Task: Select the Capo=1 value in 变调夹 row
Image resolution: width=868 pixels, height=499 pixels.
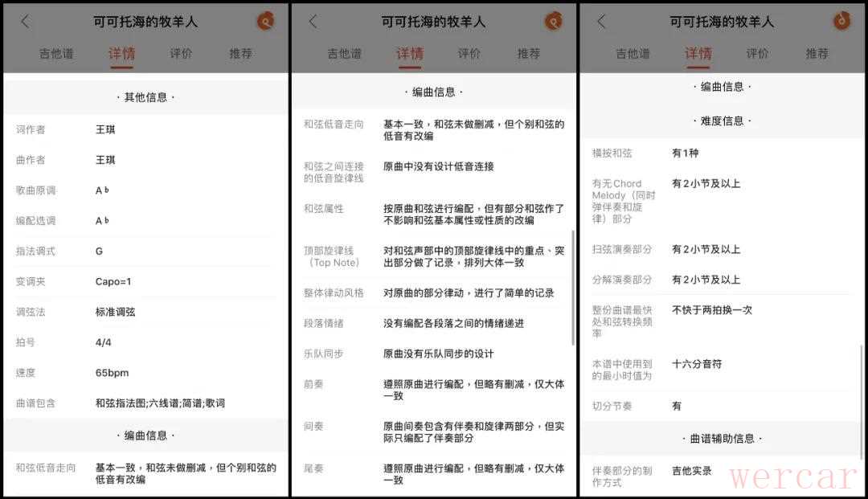Action: (x=113, y=282)
